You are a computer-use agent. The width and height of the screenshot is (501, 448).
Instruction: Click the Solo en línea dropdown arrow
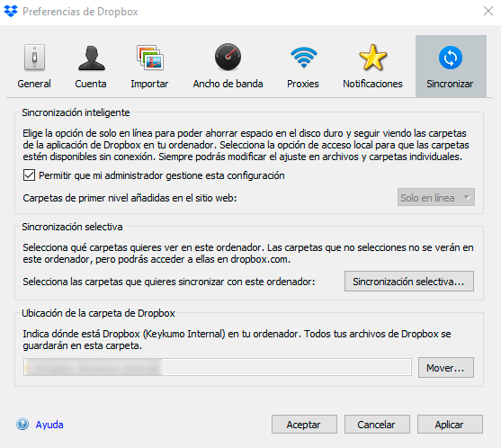pos(467,198)
